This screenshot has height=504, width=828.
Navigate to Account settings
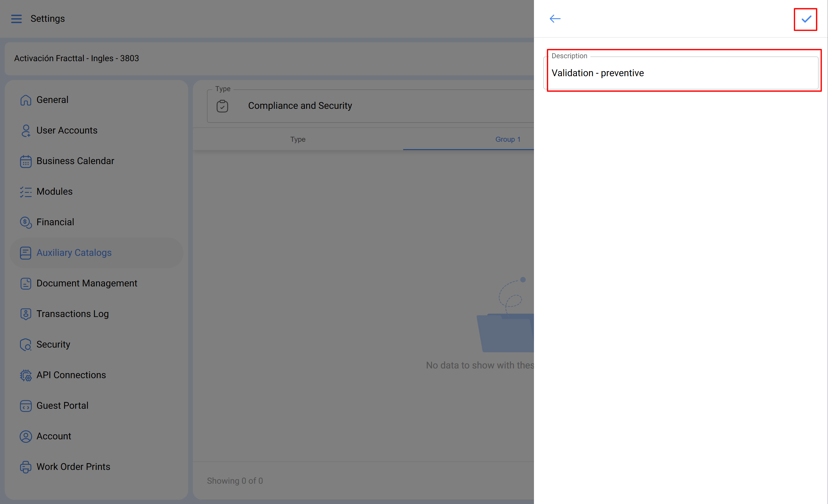54,436
